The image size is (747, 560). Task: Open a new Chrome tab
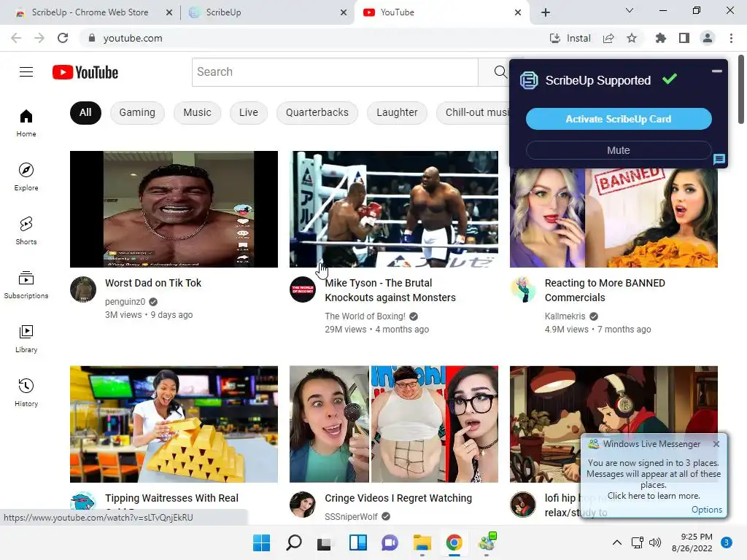coord(546,12)
